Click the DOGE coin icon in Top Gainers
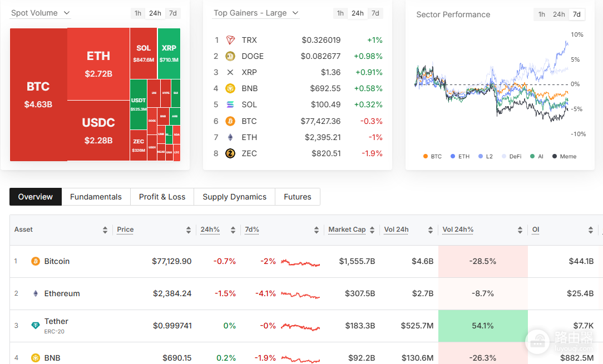 (x=230, y=56)
